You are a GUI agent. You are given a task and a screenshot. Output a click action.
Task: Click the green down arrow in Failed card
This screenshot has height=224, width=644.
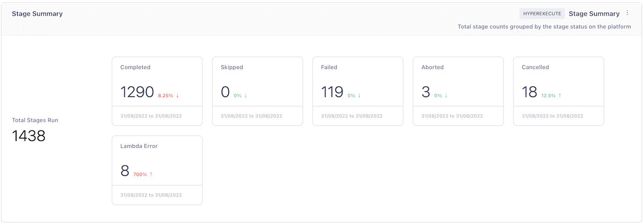(360, 96)
